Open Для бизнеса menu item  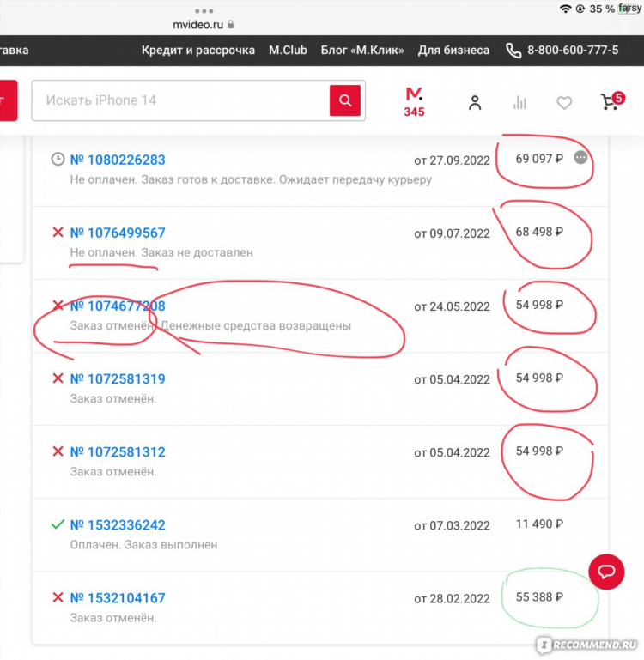click(453, 50)
